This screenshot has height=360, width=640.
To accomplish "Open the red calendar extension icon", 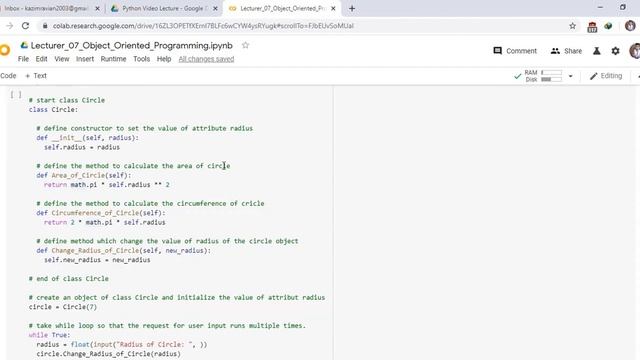I will pos(592,27).
